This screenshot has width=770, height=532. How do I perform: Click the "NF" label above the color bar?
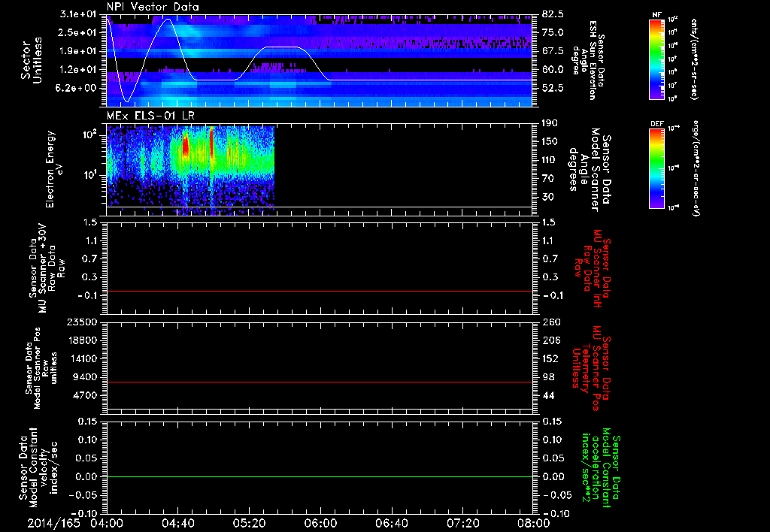click(x=656, y=15)
